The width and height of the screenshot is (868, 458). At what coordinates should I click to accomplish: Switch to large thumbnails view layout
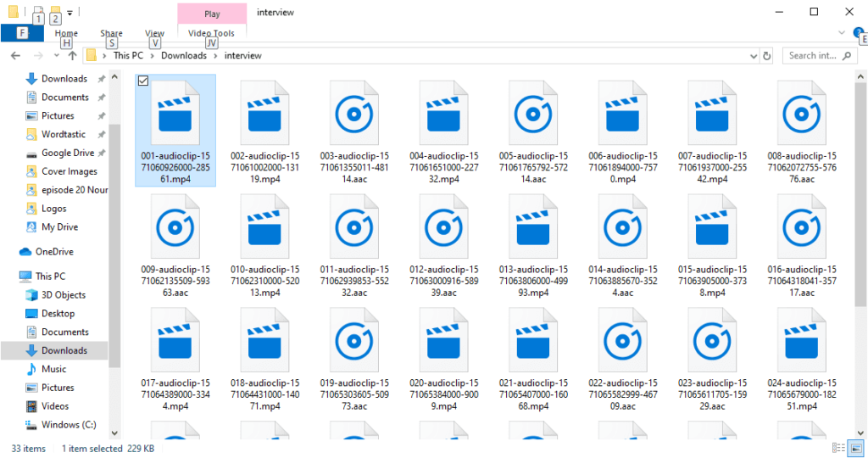point(856,448)
